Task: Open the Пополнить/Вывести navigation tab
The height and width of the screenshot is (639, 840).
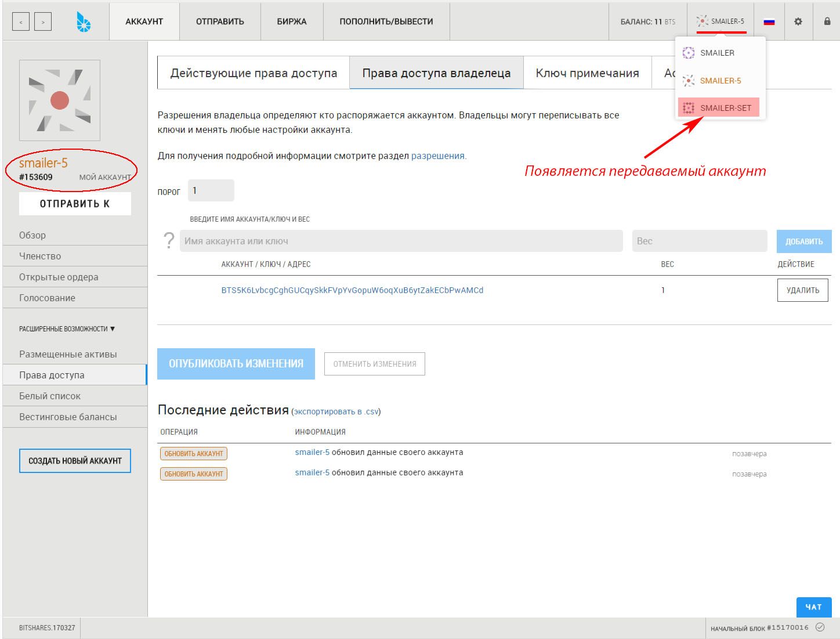Action: [x=386, y=21]
